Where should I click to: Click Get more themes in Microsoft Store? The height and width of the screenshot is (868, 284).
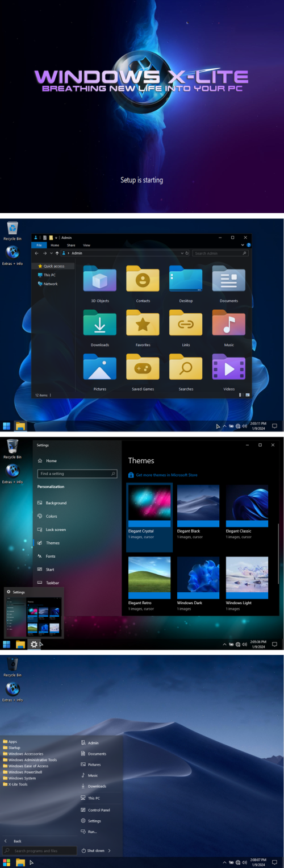163,475
